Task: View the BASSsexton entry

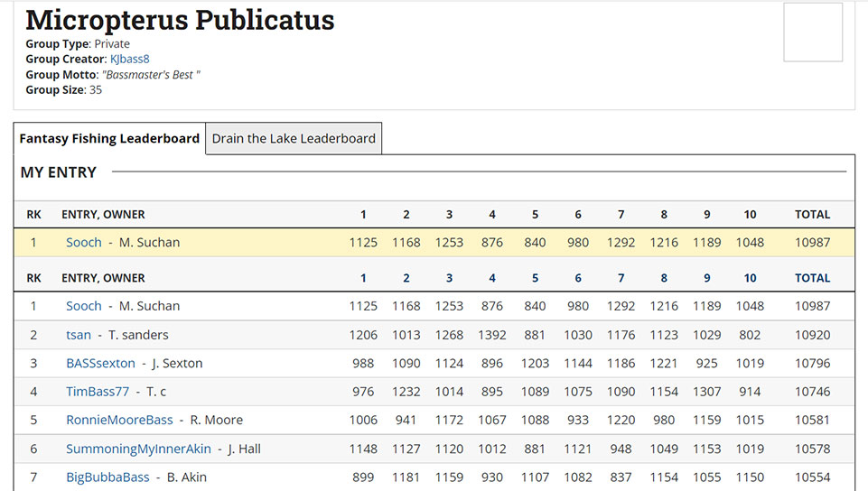Action: click(100, 364)
